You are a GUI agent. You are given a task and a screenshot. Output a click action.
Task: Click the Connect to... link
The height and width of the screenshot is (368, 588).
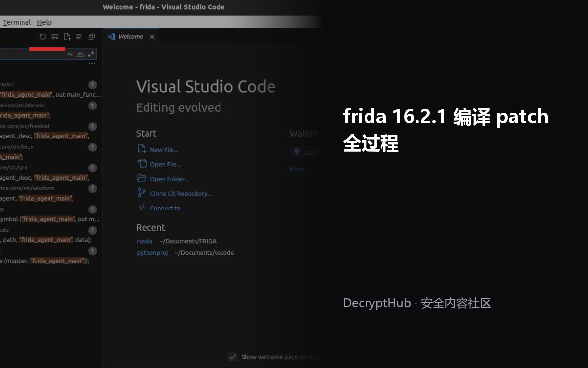click(x=168, y=209)
